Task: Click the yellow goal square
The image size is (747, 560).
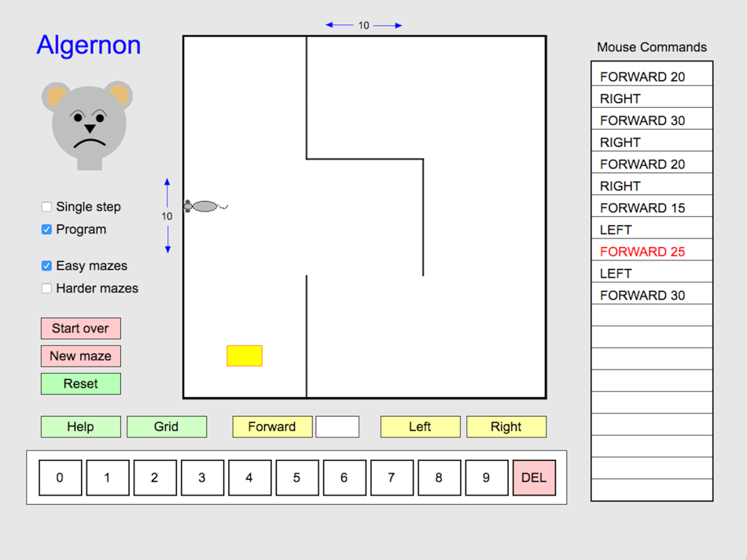Action: coord(244,356)
